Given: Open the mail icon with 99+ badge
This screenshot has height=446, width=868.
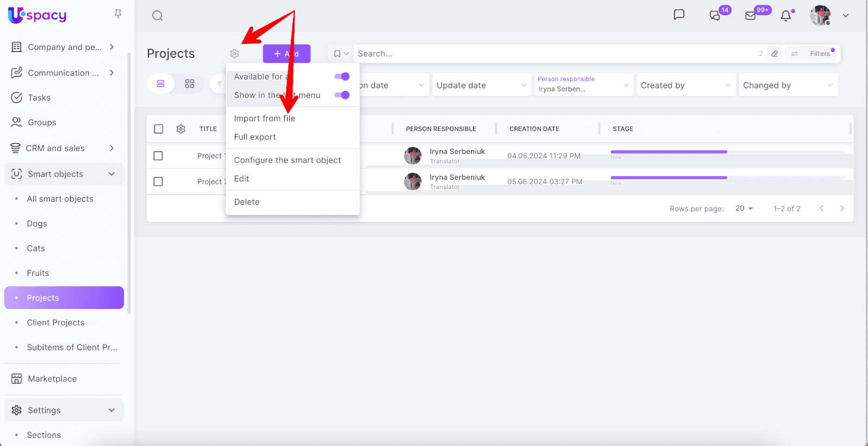Looking at the screenshot, I should coord(750,16).
